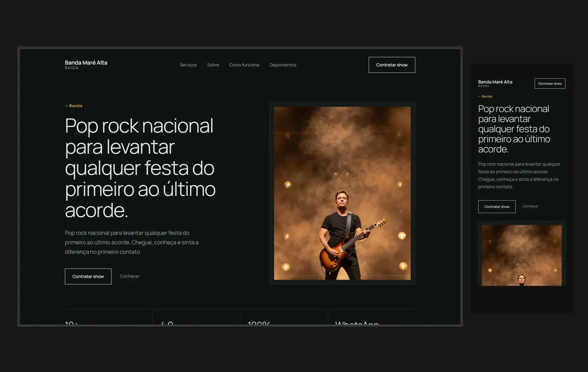Image resolution: width=588 pixels, height=372 pixels.
Task: Click Contratar show button under mobile hero text
Action: [497, 207]
